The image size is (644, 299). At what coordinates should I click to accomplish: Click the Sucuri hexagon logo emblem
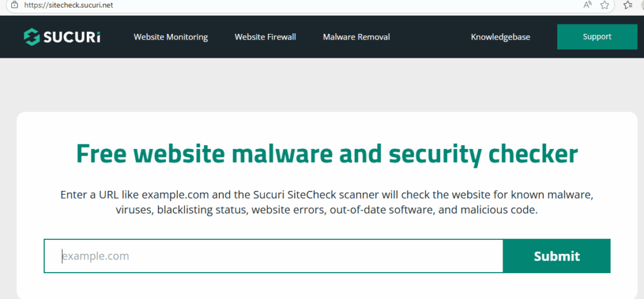tap(32, 37)
